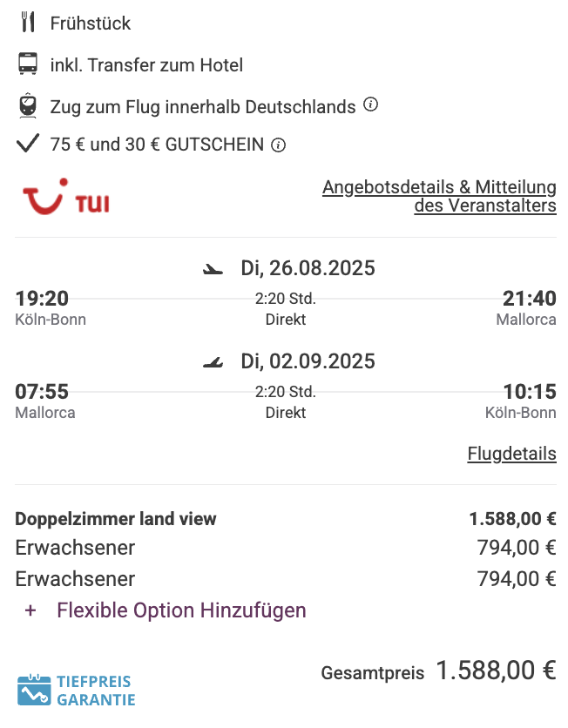
Task: Click the 19:20 Köln-Bonn departure time
Action: click(x=42, y=298)
